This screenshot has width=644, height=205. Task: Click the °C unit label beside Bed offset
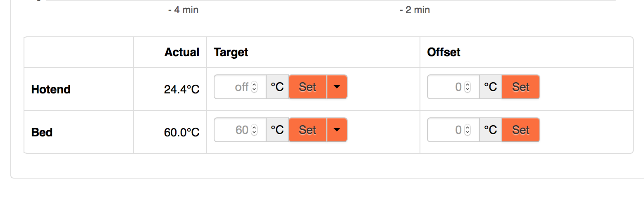click(x=491, y=130)
